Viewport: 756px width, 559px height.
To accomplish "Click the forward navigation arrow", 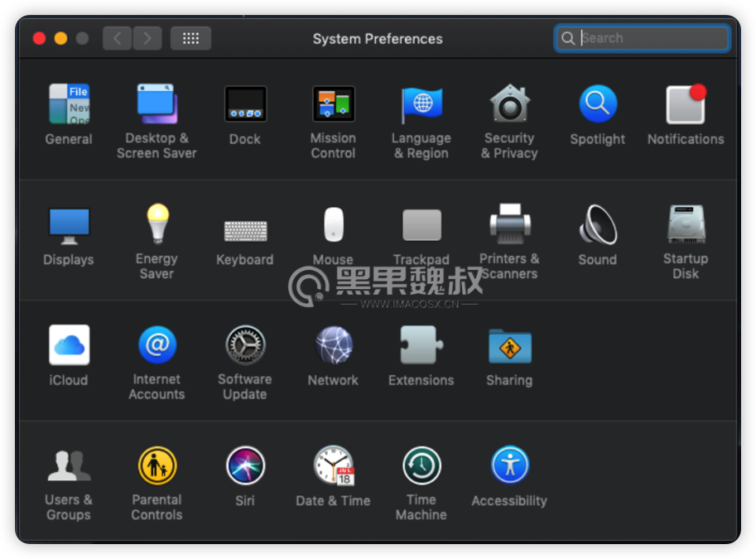I will (147, 38).
